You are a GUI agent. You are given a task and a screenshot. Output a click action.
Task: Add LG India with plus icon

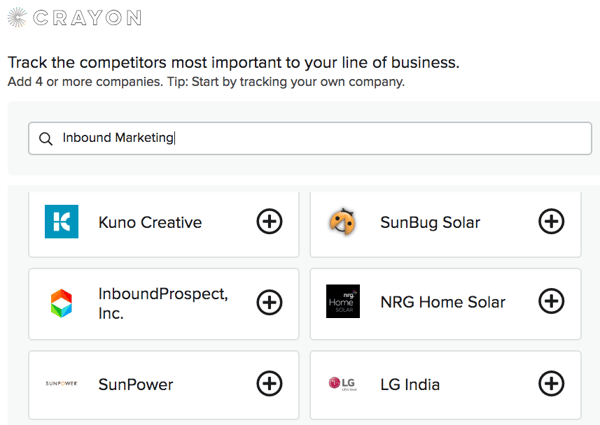[x=551, y=384]
